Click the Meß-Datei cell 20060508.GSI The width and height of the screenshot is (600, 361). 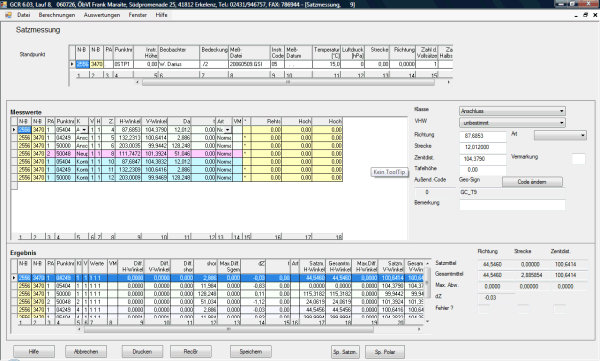coord(249,64)
